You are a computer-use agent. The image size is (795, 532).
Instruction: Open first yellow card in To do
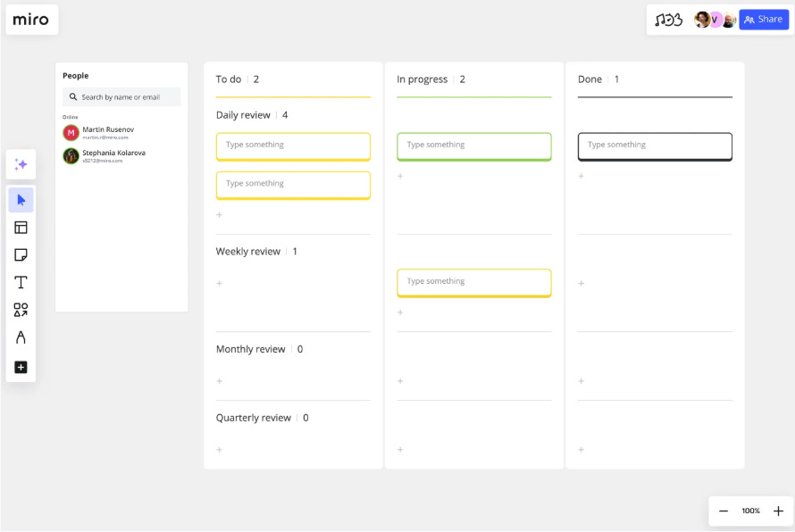(293, 146)
